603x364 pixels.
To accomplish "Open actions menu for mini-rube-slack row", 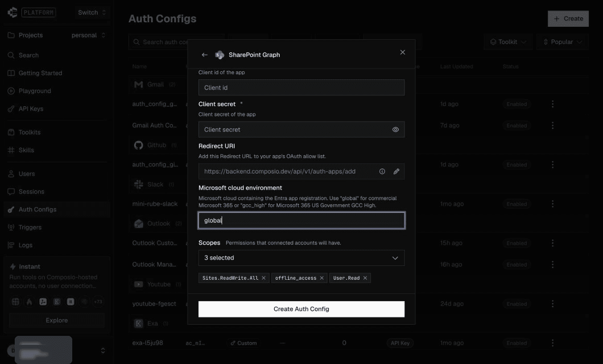I will point(553,204).
